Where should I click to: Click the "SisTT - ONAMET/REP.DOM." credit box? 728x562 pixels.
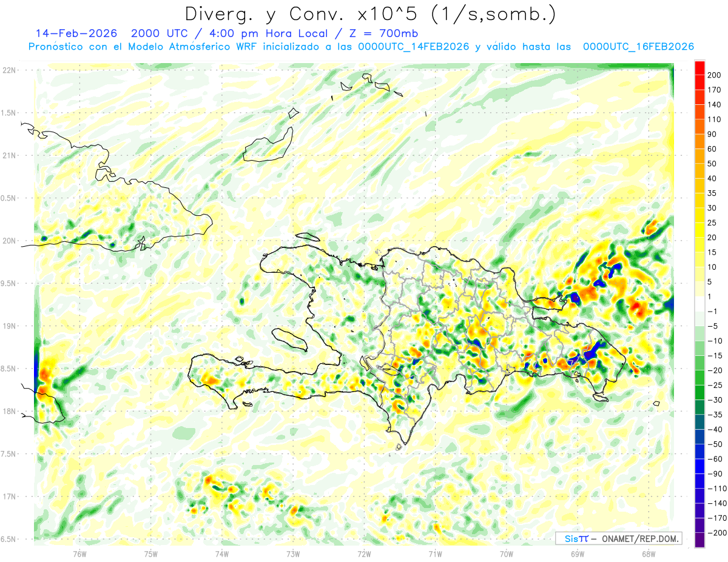[618, 538]
